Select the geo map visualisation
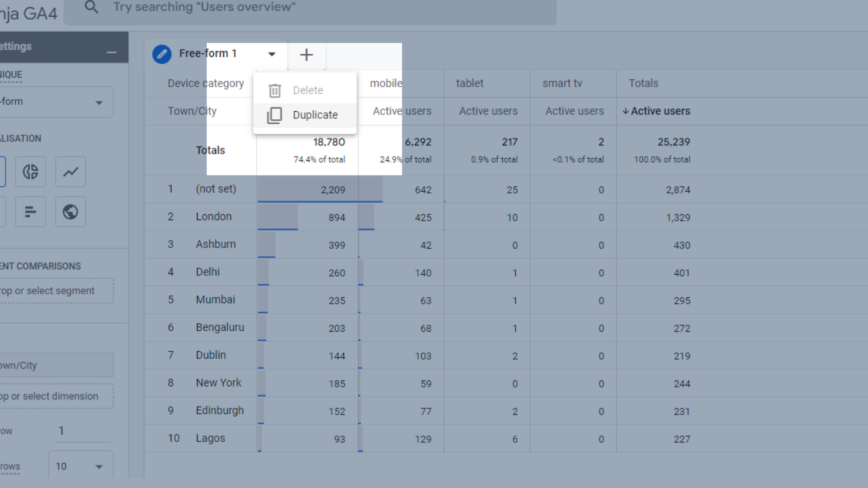 pyautogui.click(x=71, y=211)
